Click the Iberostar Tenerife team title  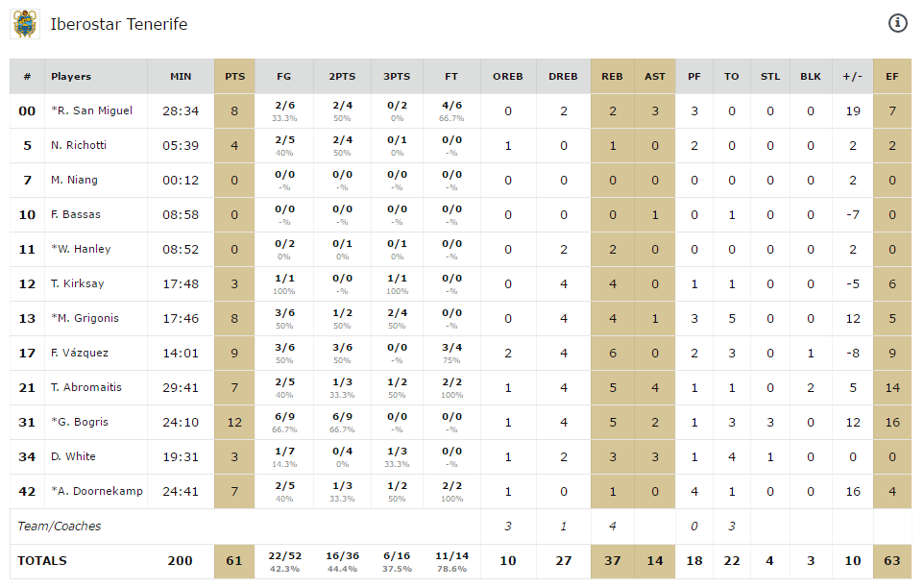click(x=119, y=24)
